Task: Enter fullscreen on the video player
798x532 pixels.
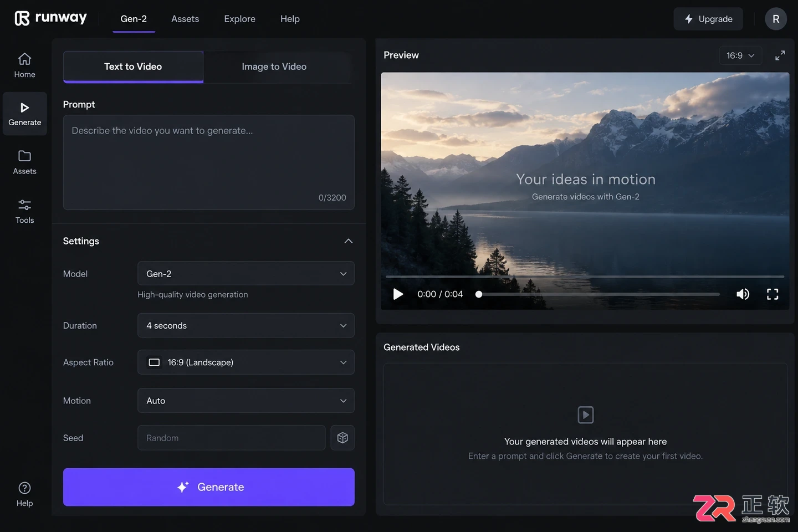Action: click(773, 294)
